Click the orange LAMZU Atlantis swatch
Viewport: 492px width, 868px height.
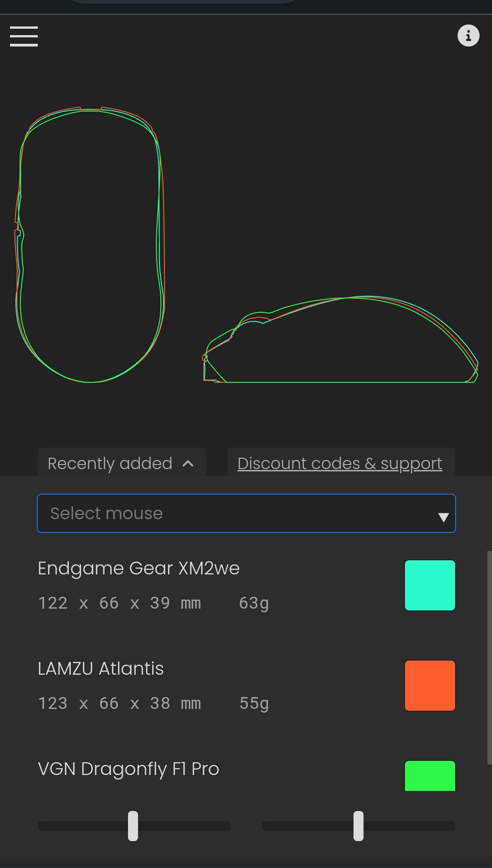(x=430, y=686)
